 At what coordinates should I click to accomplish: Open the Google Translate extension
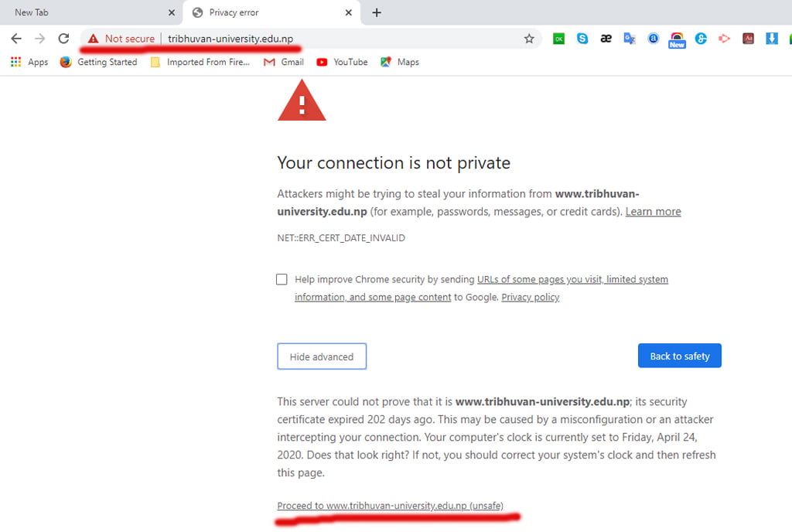[x=630, y=39]
